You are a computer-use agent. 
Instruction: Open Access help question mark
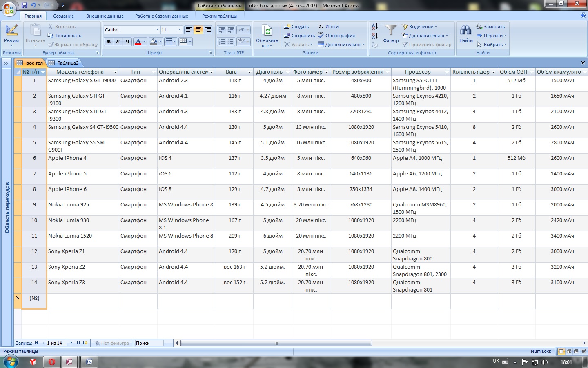coord(583,16)
